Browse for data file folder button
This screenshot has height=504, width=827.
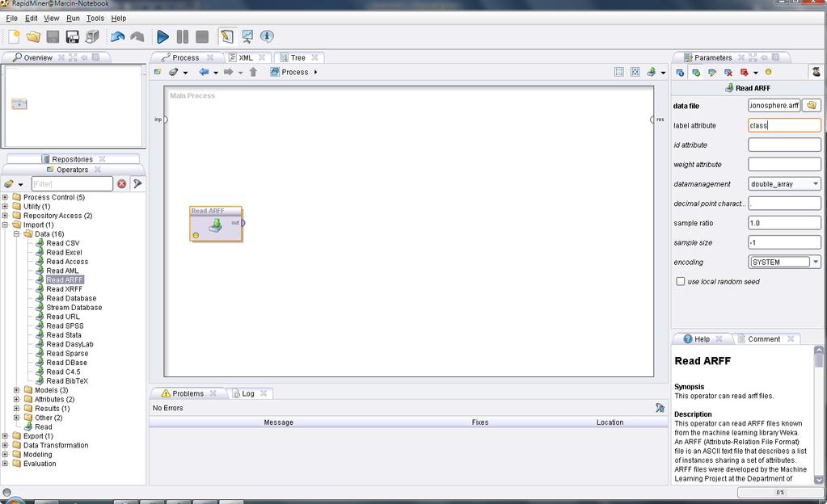[x=811, y=106]
